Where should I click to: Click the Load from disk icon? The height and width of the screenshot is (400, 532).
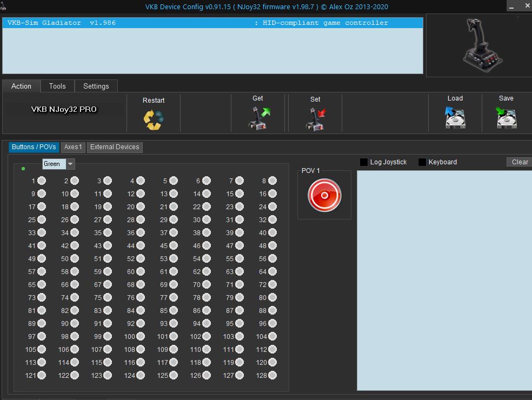tap(455, 117)
